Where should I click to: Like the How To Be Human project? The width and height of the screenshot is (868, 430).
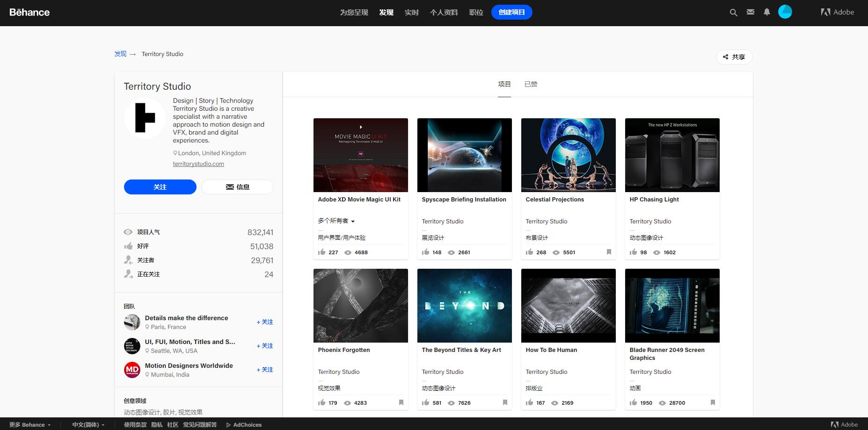(x=530, y=402)
